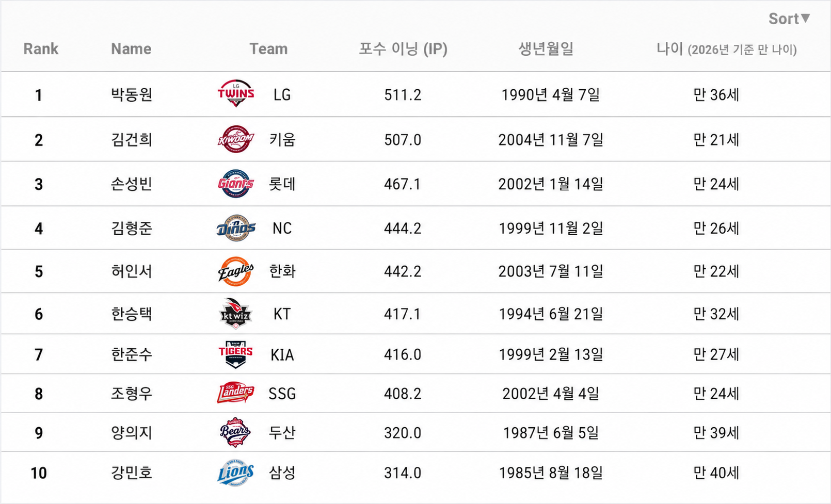Open player 강민호's name link
The image size is (831, 504).
pos(132,473)
